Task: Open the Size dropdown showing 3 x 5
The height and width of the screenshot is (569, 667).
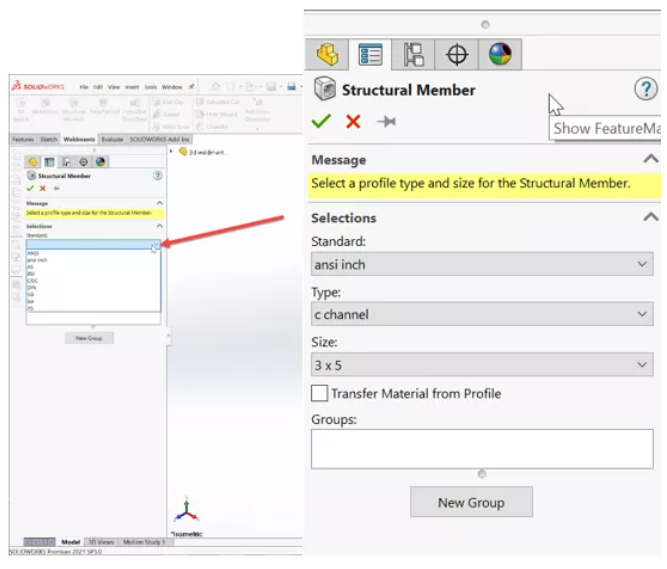Action: click(482, 364)
